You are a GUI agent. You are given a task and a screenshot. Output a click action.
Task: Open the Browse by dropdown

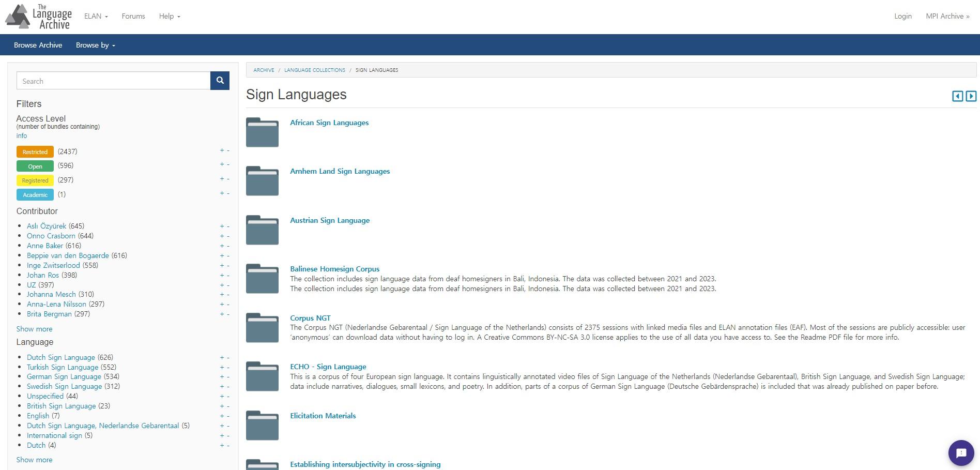click(x=95, y=45)
